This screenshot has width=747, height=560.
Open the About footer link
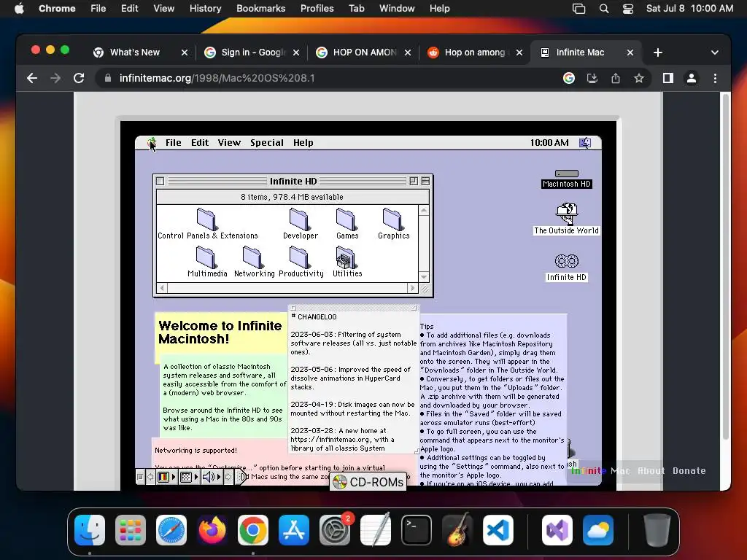pyautogui.click(x=651, y=470)
